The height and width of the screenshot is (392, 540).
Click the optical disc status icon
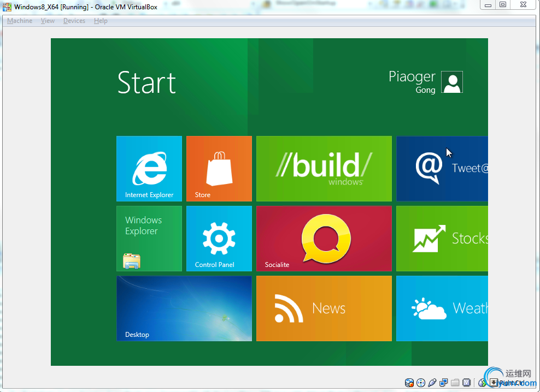tap(421, 383)
